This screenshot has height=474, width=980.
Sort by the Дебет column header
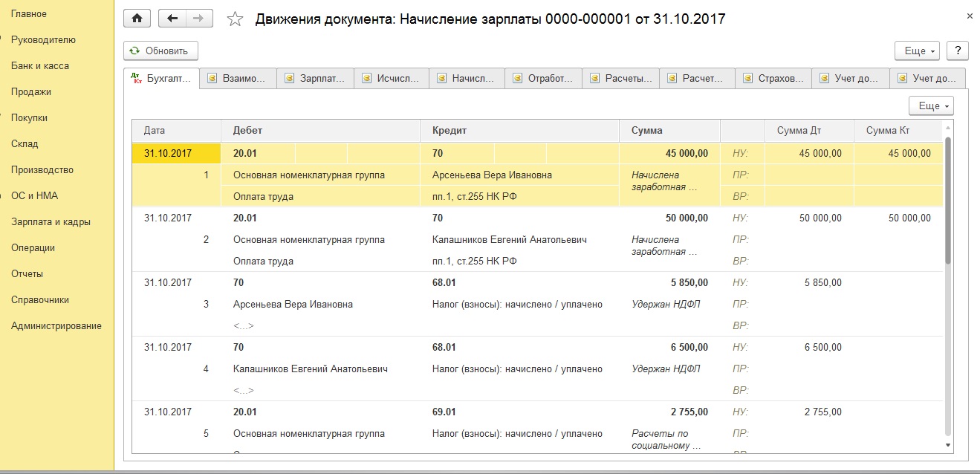point(320,130)
